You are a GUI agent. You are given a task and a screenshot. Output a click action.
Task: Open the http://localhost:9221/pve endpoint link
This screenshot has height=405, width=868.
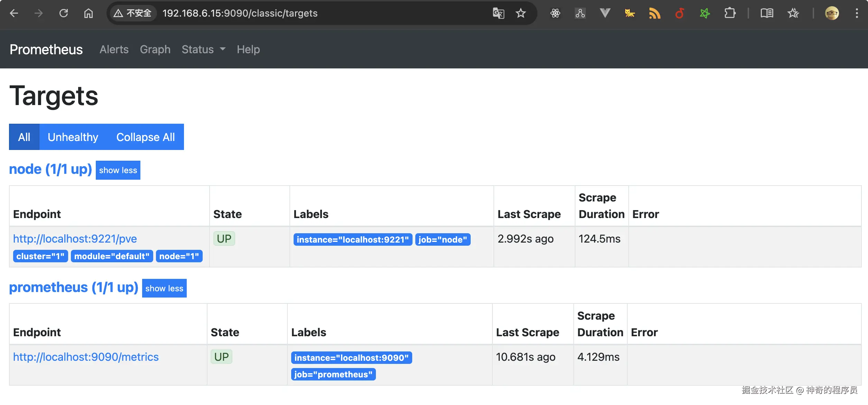tap(75, 239)
